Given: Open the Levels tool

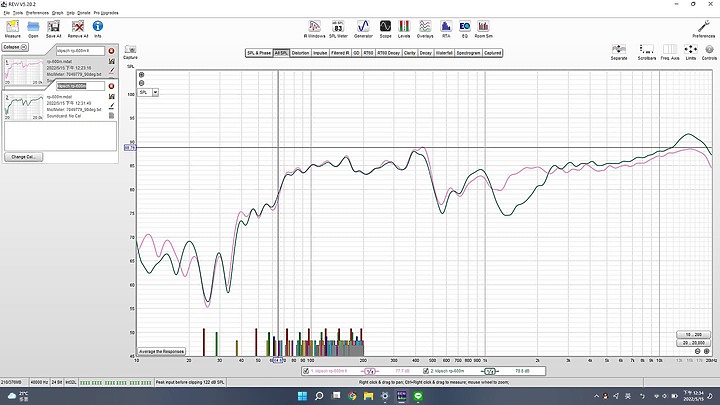Looking at the screenshot, I should (404, 28).
